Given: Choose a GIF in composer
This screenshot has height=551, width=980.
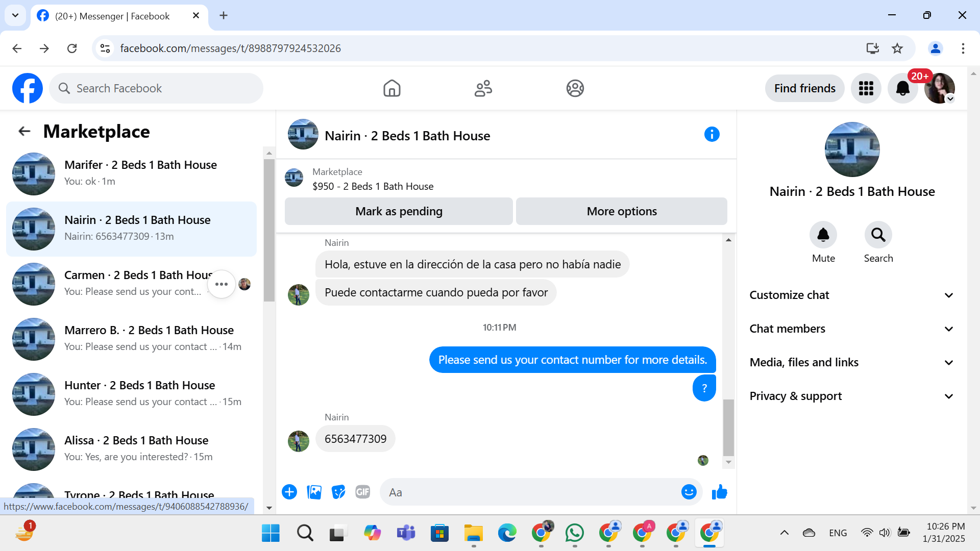Looking at the screenshot, I should click(363, 492).
